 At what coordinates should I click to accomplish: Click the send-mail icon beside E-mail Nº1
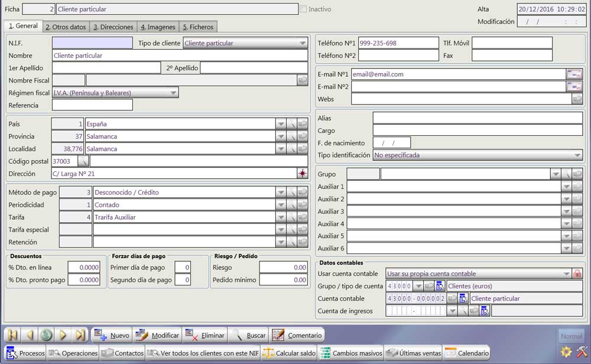click(x=574, y=74)
